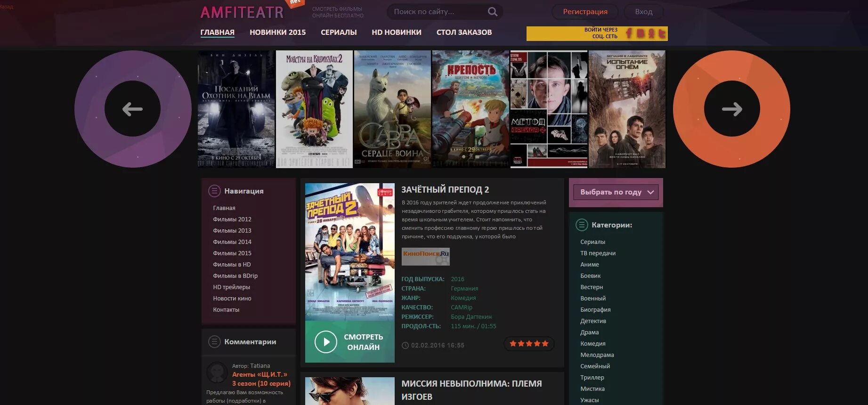Image resolution: width=868 pixels, height=405 pixels.
Task: Open the Савва Сердце воина poster
Action: click(392, 109)
